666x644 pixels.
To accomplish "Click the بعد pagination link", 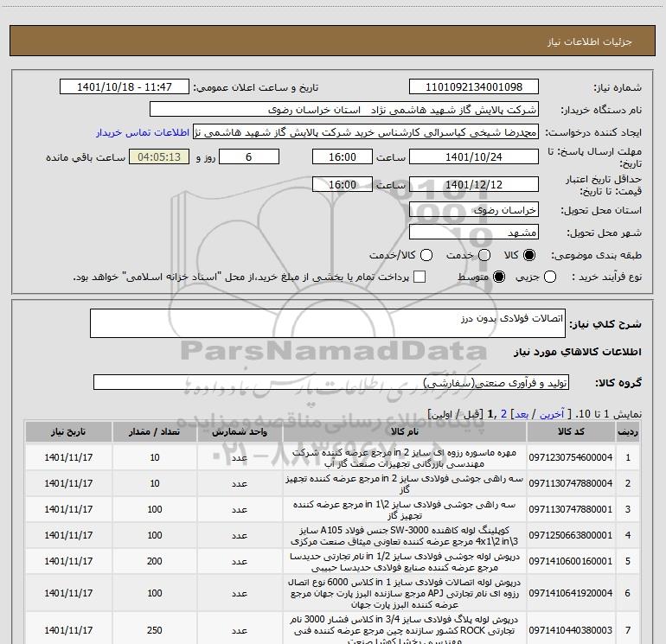I will [522, 414].
